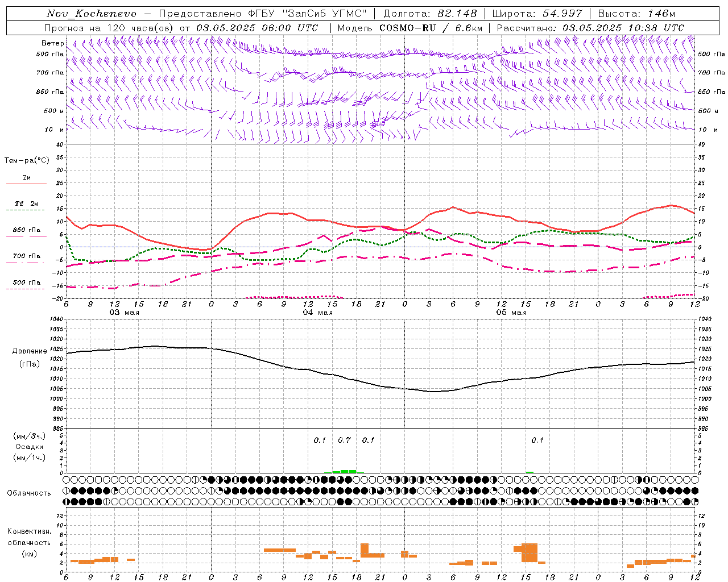Viewport: 728px width, 582px height.
Task: Click the Широта: 54.997 latitude value
Action: [x=537, y=14]
